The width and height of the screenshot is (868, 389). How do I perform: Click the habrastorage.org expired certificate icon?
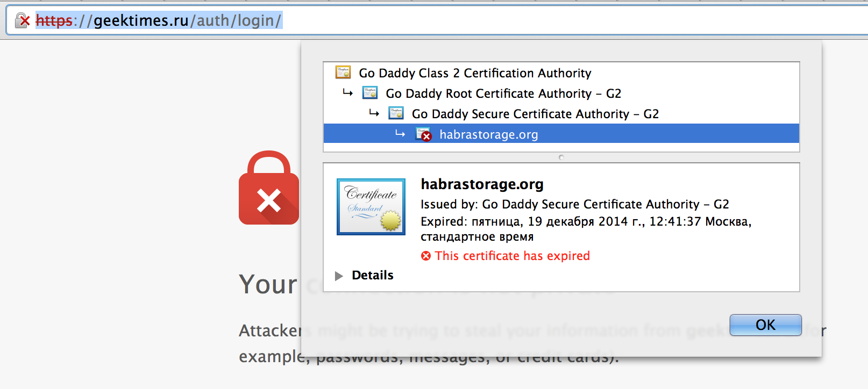coord(423,134)
